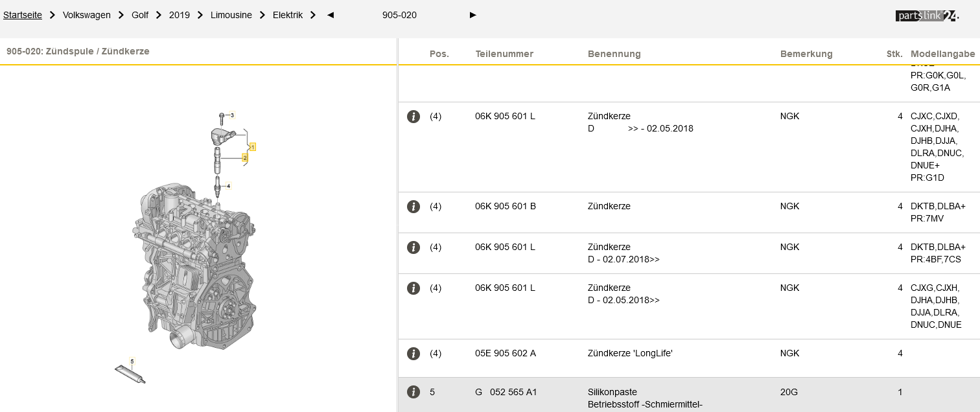Select callout 1 in the engine diagram
The image size is (980, 412).
253,147
